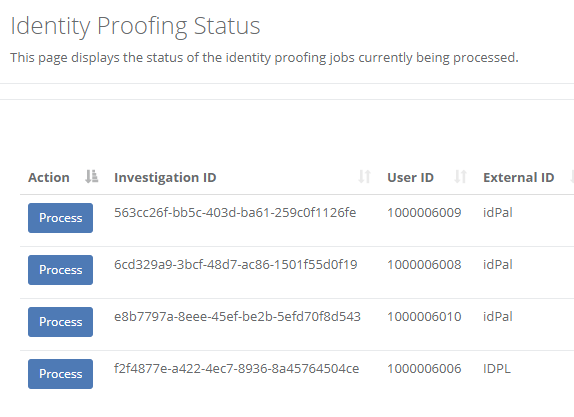The height and width of the screenshot is (417, 574).
Task: Click Process for investigation 563cc26f
Action: (60, 218)
